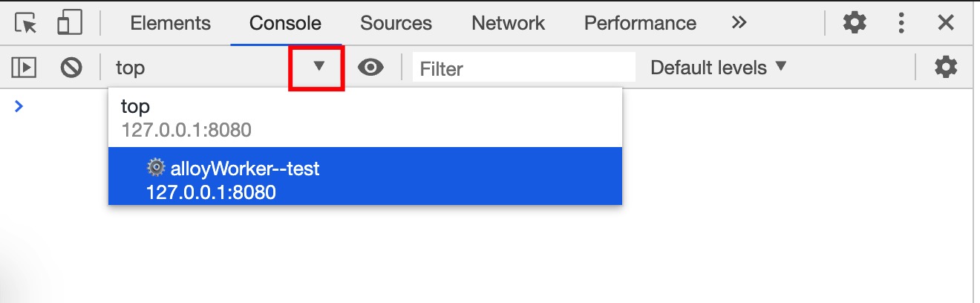Open the Network tab
The height and width of the screenshot is (303, 980).
[508, 23]
